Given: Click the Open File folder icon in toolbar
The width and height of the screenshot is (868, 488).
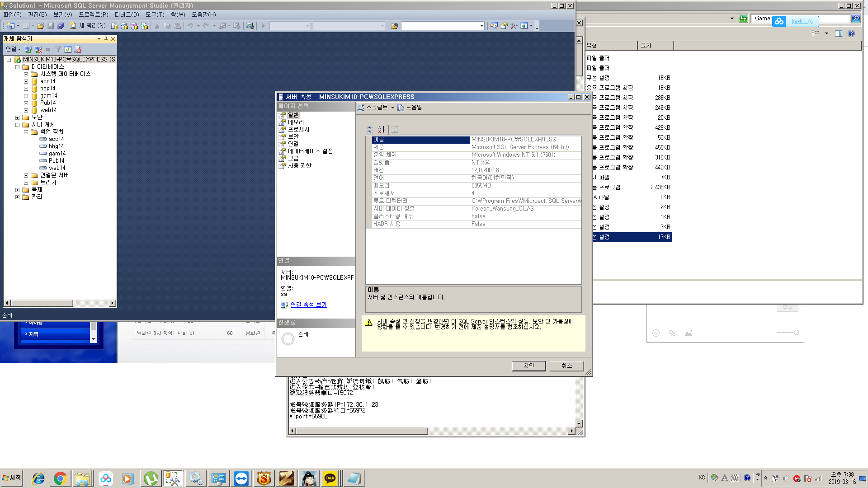Looking at the screenshot, I should 41,26.
